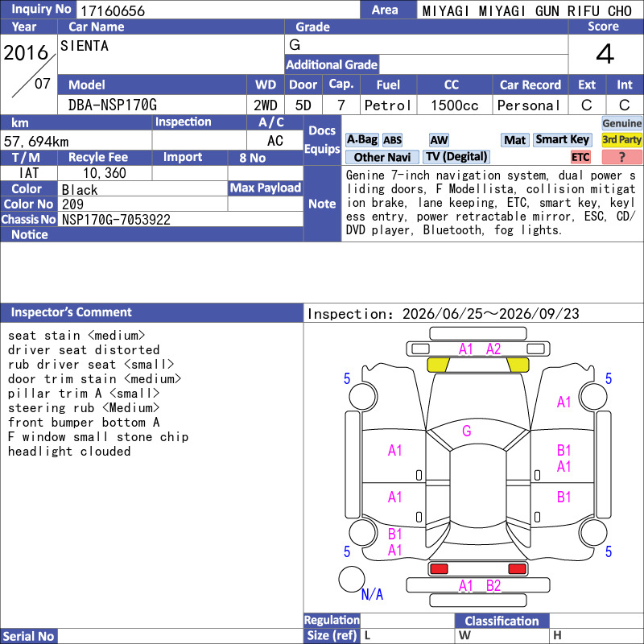Click the G mark on windshield diagram
644x644 pixels.
coord(467,431)
